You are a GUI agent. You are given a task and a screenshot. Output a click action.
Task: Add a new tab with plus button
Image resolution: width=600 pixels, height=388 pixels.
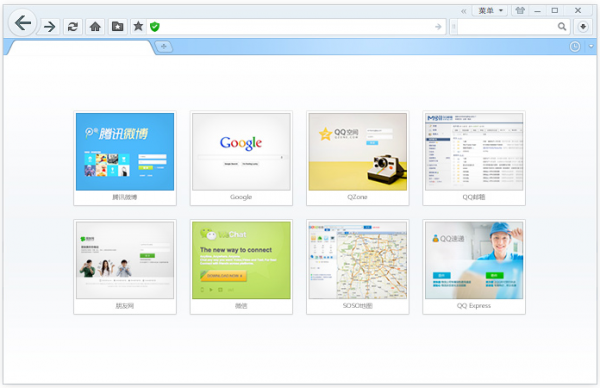tap(164, 47)
